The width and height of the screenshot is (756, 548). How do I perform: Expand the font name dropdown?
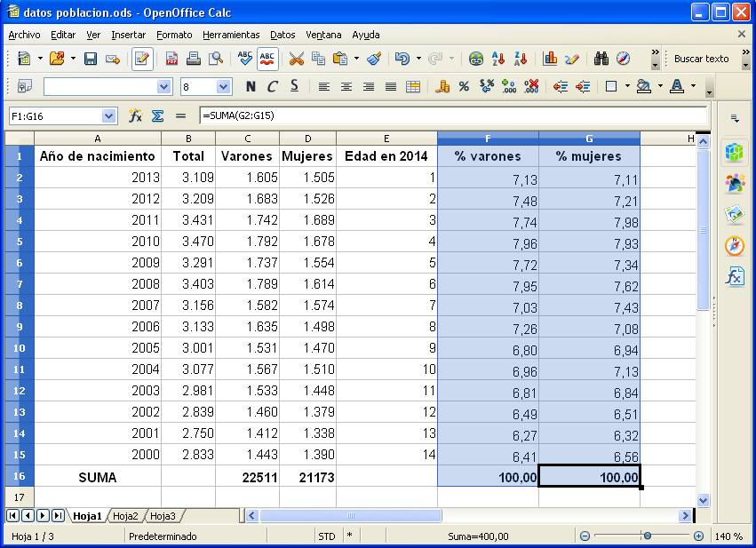[x=163, y=86]
